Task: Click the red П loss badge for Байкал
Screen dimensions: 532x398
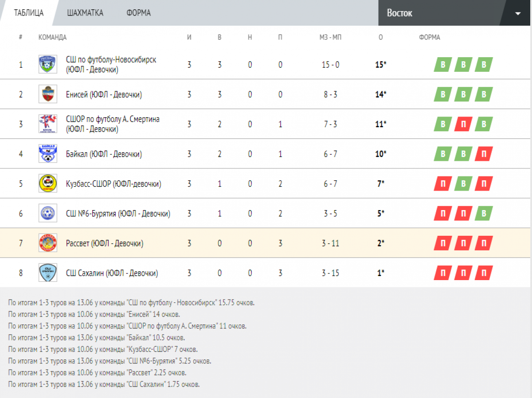Action: coord(484,154)
